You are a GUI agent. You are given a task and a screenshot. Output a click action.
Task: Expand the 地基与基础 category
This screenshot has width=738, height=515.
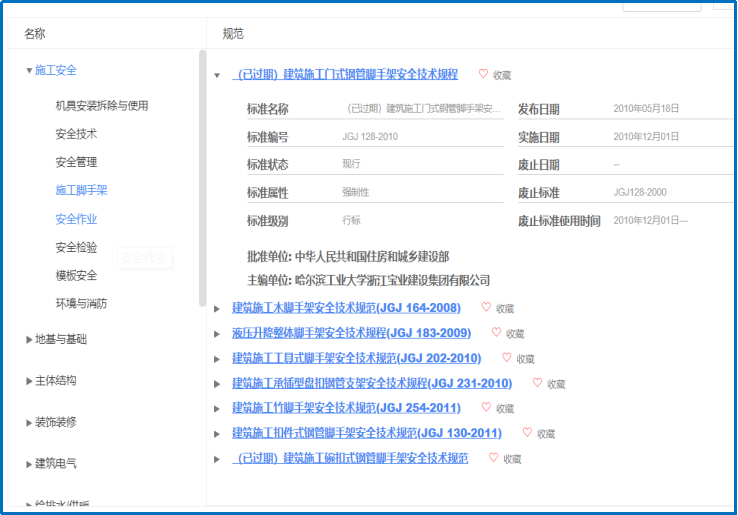(29, 339)
